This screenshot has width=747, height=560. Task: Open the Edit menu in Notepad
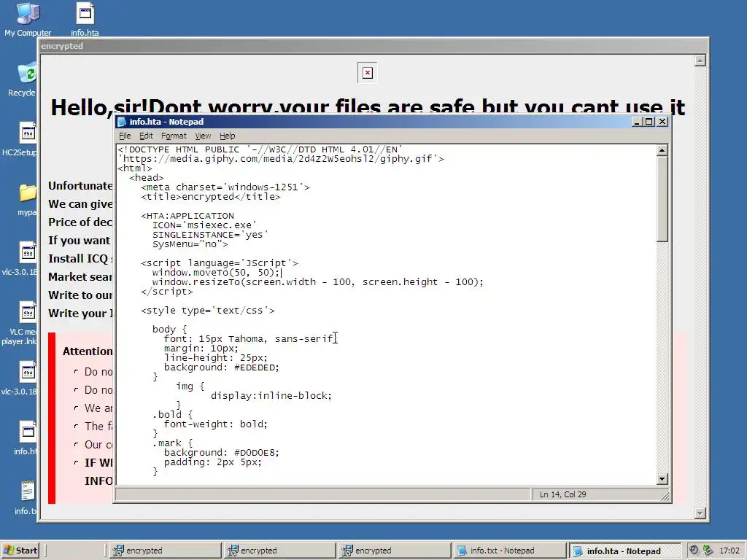146,136
